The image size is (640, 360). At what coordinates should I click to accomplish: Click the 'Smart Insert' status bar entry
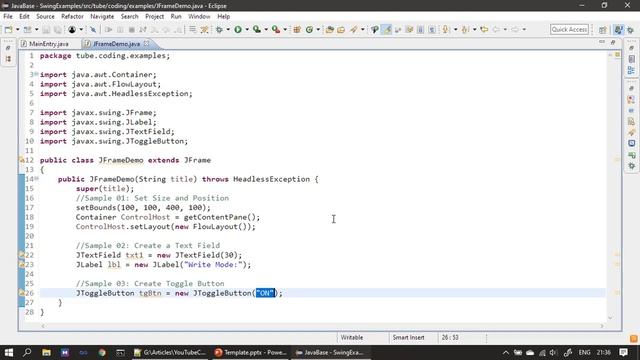tap(408, 338)
